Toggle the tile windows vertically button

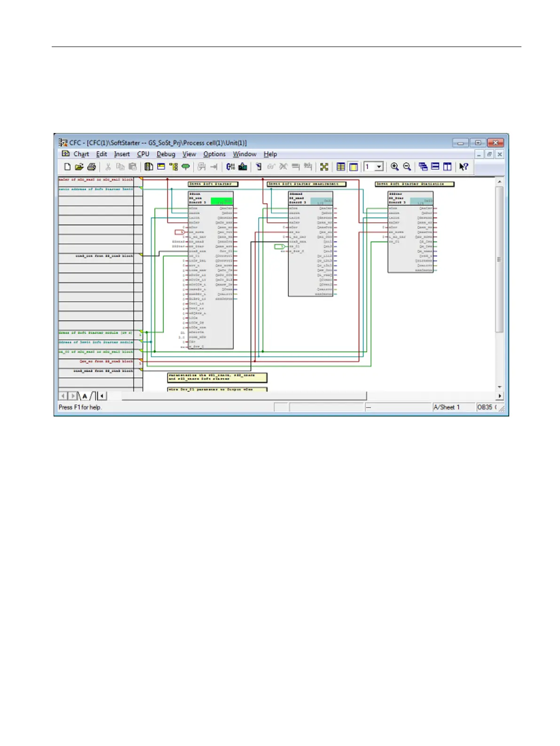tap(447, 167)
